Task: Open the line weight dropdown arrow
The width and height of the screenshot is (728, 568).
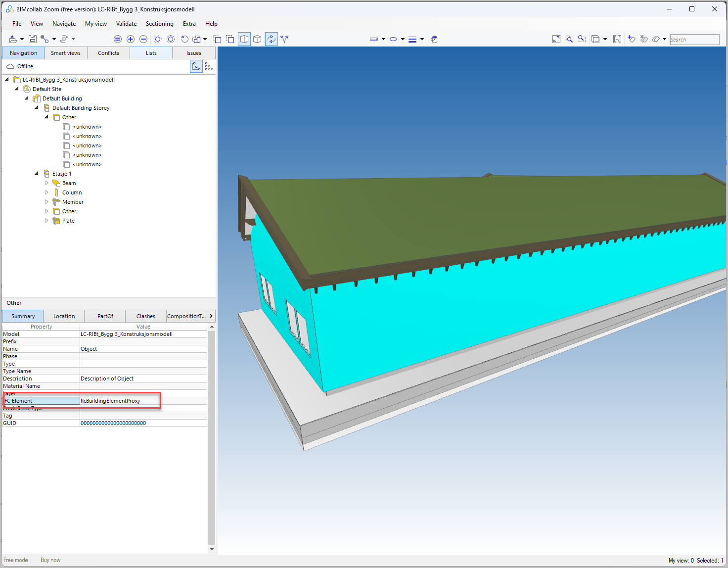Action: coord(422,39)
